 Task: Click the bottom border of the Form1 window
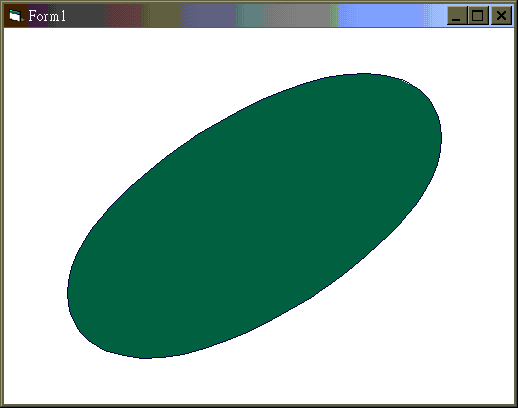pos(259,406)
